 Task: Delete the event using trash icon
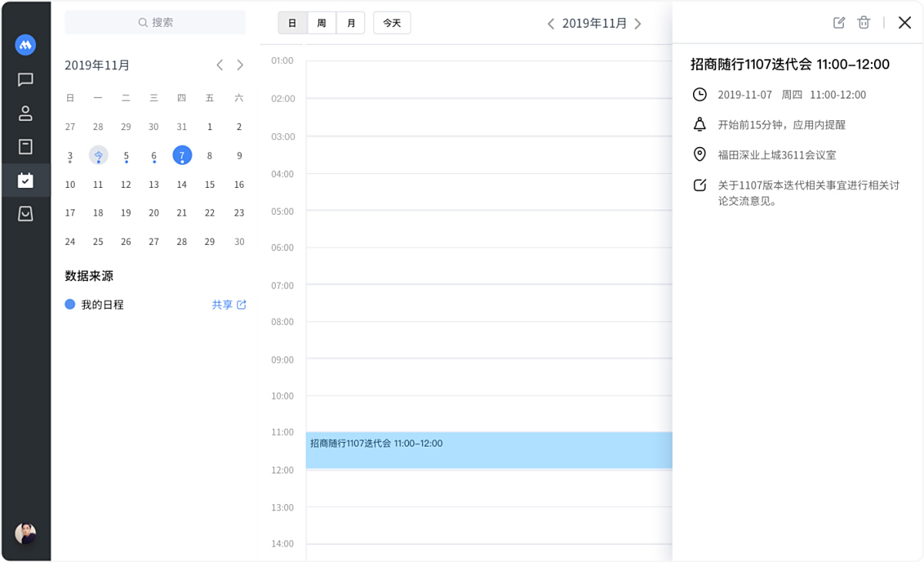point(864,23)
